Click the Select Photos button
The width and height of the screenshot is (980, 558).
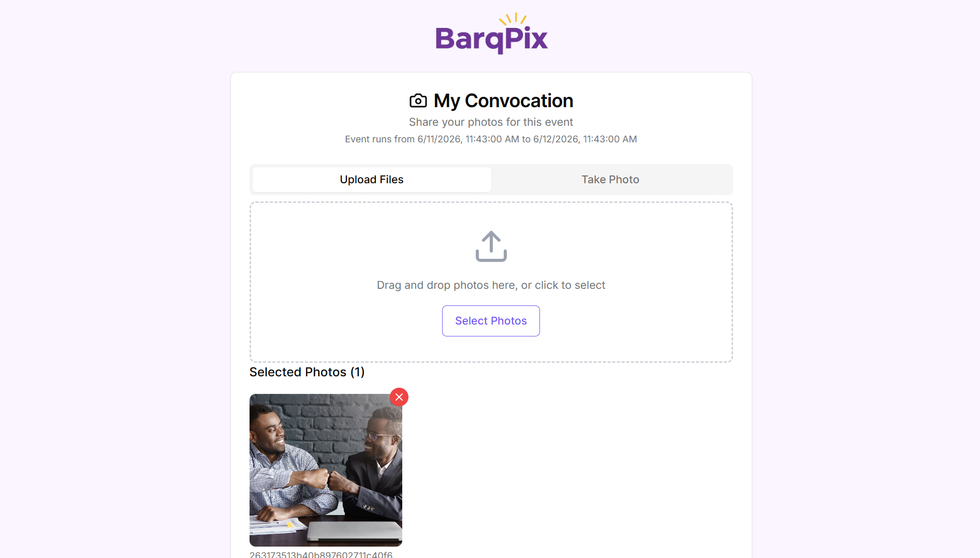tap(491, 321)
